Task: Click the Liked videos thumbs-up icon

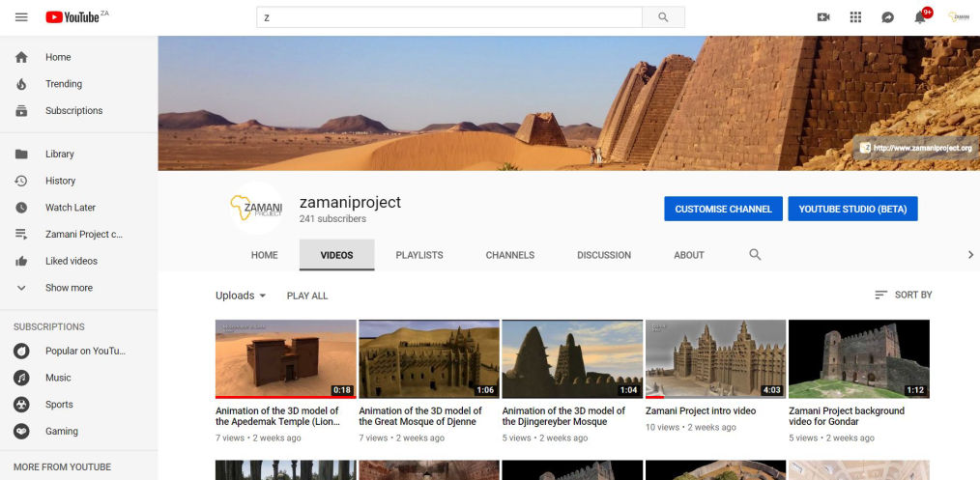Action: pos(21,262)
